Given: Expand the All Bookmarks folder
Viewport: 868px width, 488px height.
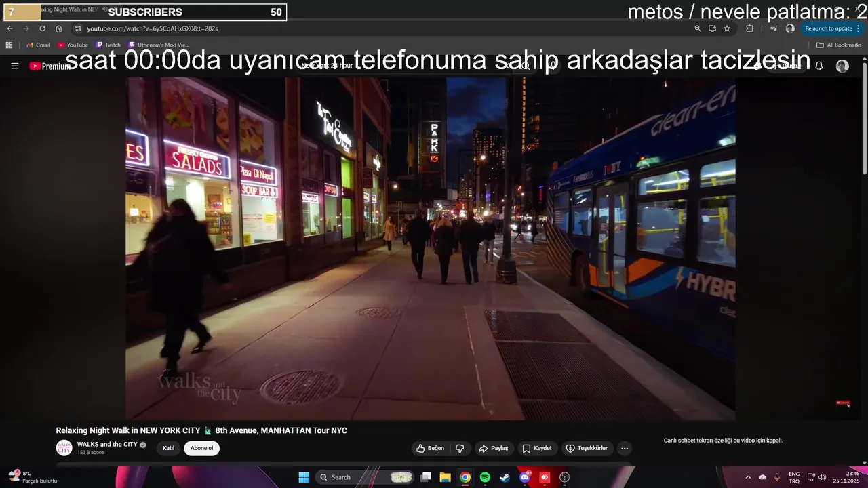Looking at the screenshot, I should coord(839,45).
